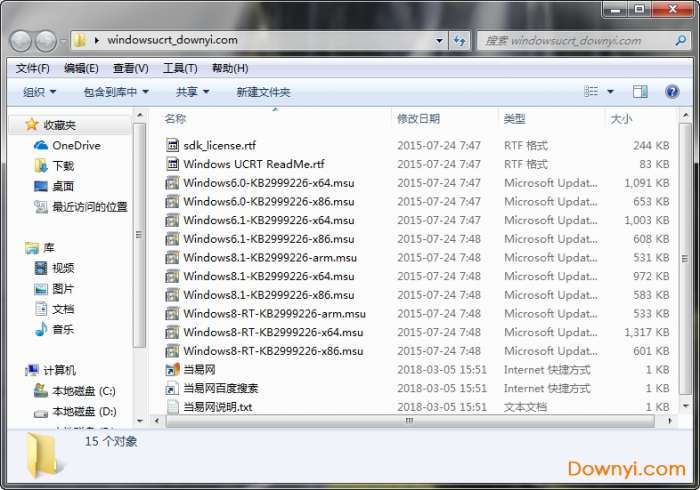Image resolution: width=700 pixels, height=490 pixels.
Task: Select file Windows8-RT-KB2999226-arm.msu
Action: (x=275, y=314)
